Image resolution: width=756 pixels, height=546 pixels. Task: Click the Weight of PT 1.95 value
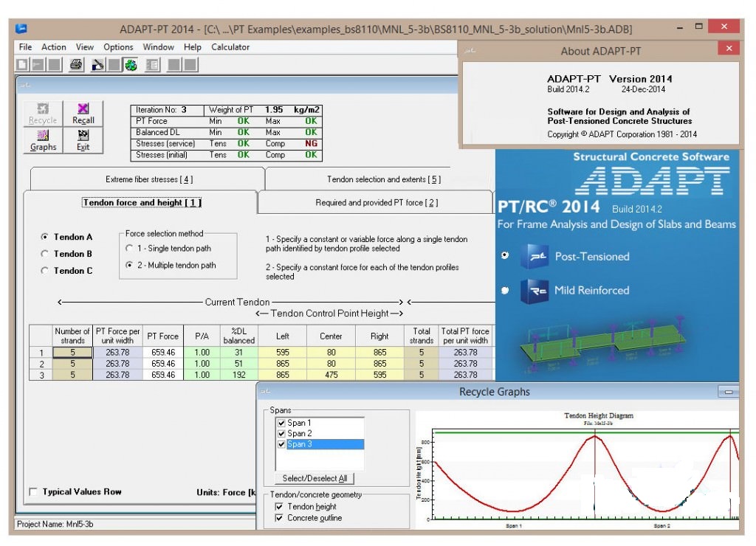(274, 110)
